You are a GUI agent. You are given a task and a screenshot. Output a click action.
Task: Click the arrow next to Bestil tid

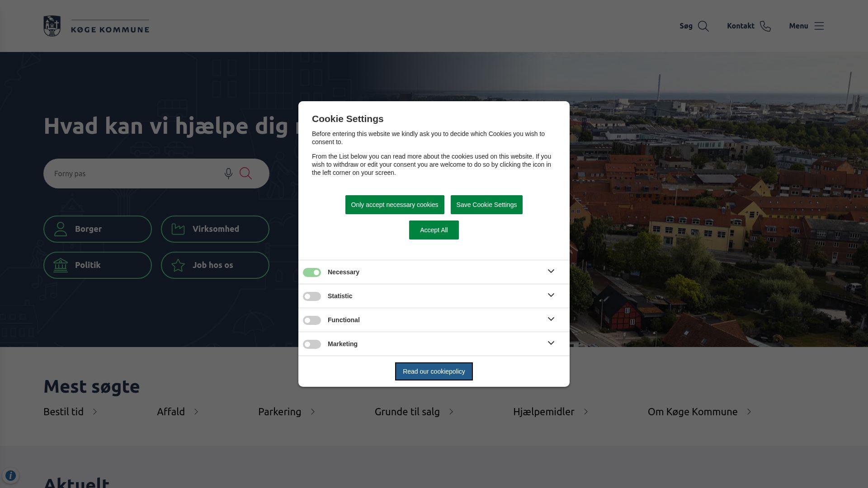pyautogui.click(x=95, y=412)
